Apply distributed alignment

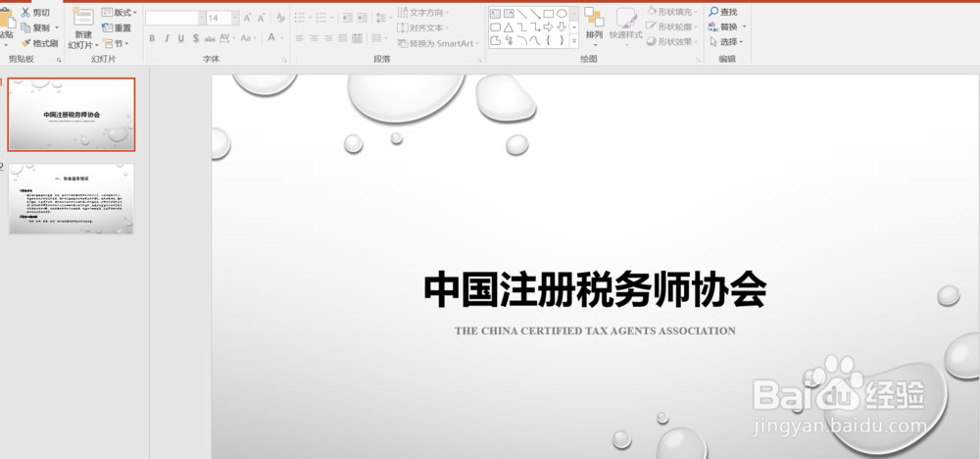pyautogui.click(x=358, y=38)
